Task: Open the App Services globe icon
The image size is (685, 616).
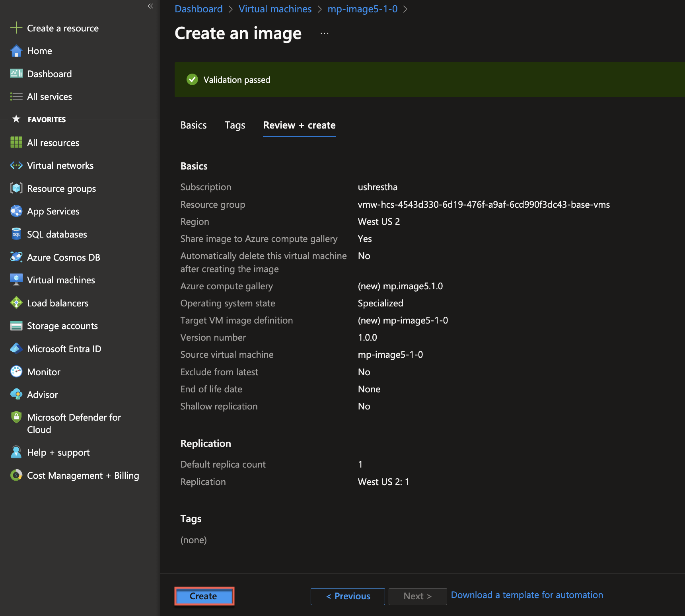Action: (x=16, y=211)
